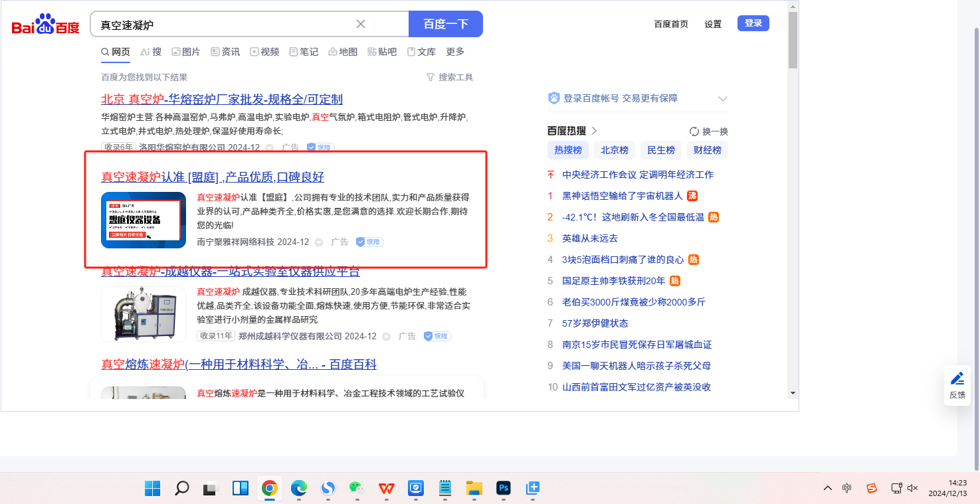Show hidden system tray icons

tap(827, 488)
